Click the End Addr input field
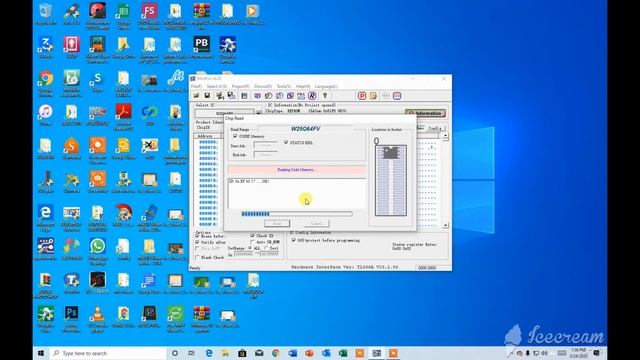Viewport: 640px width, 360px height. (x=266, y=154)
